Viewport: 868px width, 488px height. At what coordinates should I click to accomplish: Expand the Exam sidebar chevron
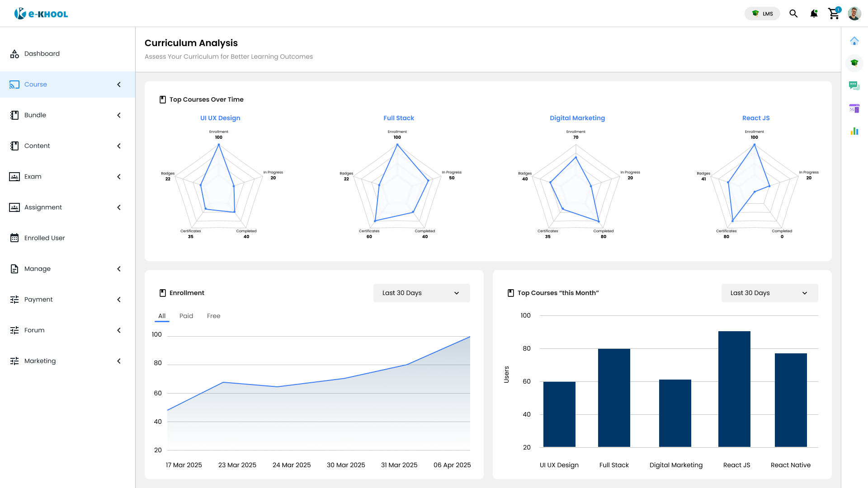click(x=119, y=177)
